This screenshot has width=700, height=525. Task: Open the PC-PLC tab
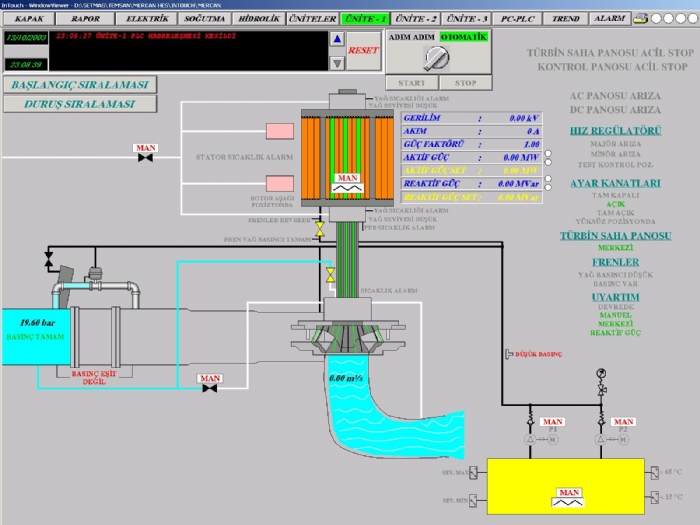pyautogui.click(x=517, y=19)
